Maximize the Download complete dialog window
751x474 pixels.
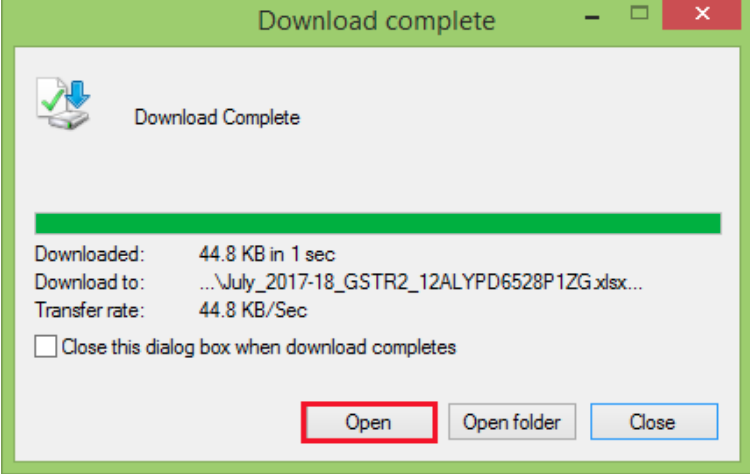[x=639, y=13]
